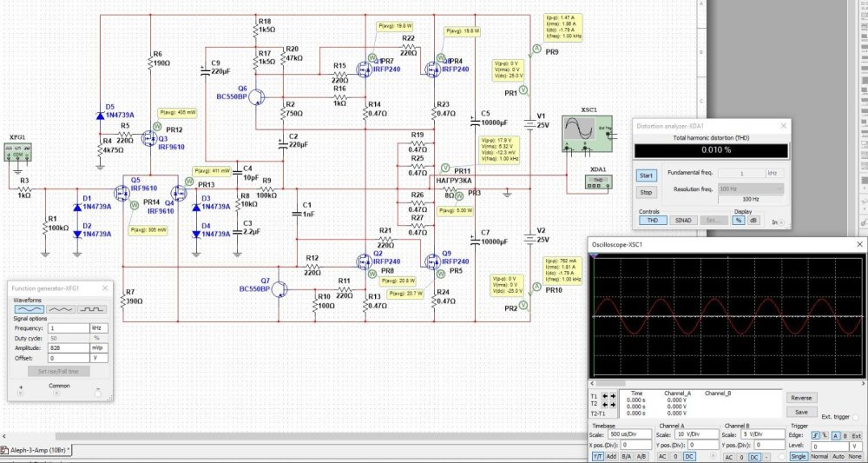Click Reverse button in the oscilloscope

[x=800, y=398]
